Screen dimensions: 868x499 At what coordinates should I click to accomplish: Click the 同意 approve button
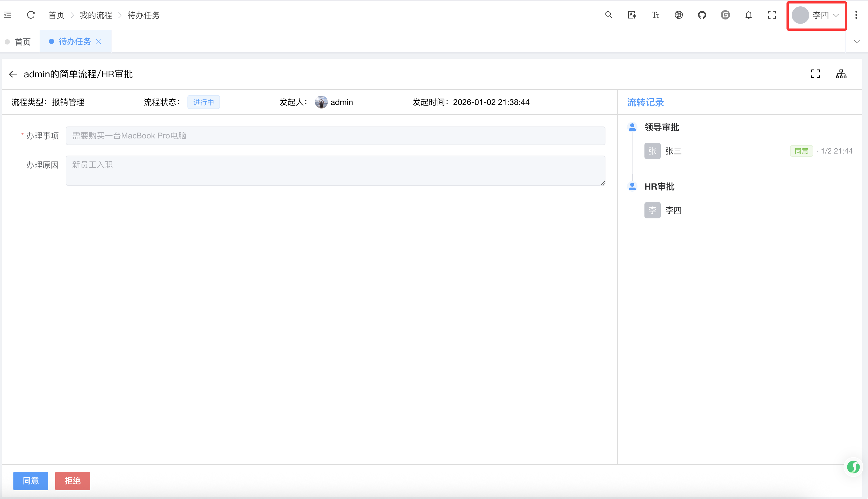(31, 480)
